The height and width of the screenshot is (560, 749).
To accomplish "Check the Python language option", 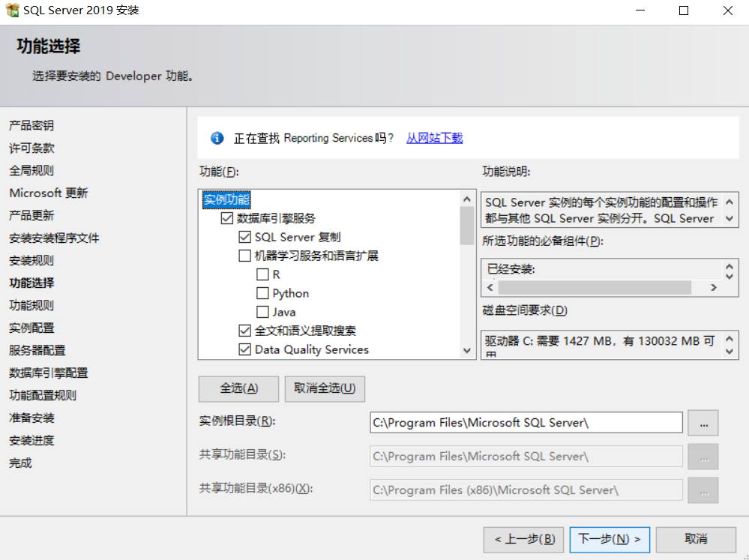I will pos(262,292).
